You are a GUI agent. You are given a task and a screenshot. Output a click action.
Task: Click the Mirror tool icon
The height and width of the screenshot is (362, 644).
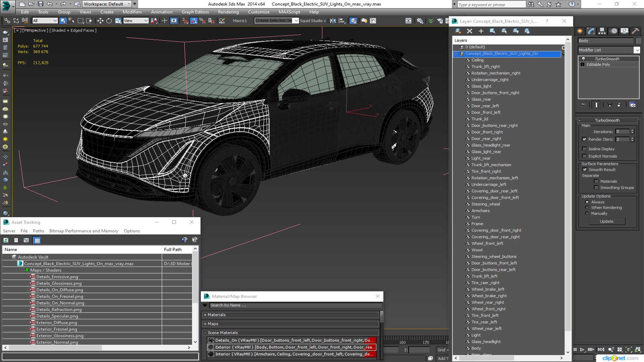coord(333,21)
